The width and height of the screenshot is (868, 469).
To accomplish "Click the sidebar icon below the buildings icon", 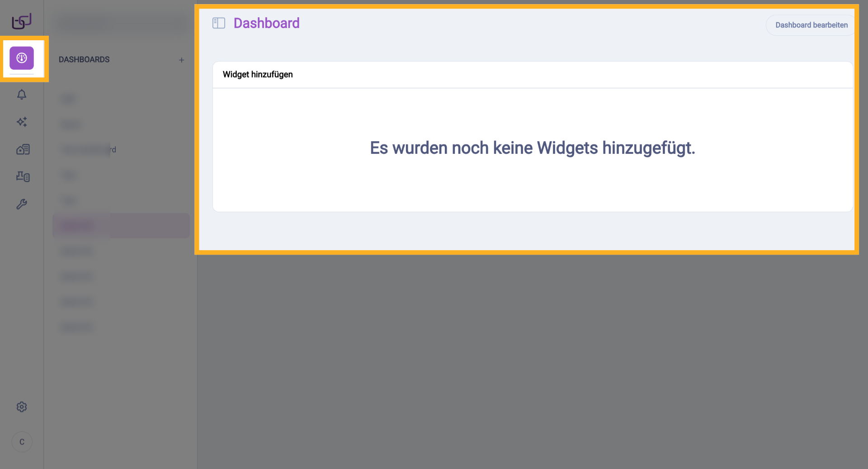I will (x=23, y=176).
